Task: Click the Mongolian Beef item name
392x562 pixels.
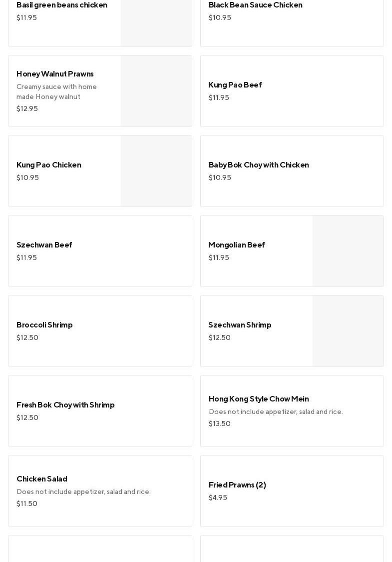Action: point(236,245)
